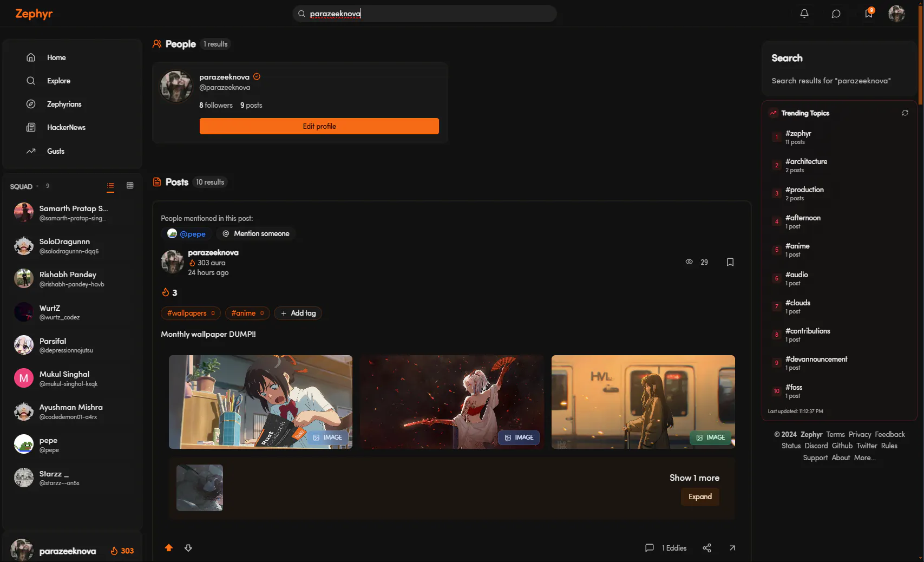The height and width of the screenshot is (562, 924).
Task: Expand to show one more image
Action: (700, 497)
